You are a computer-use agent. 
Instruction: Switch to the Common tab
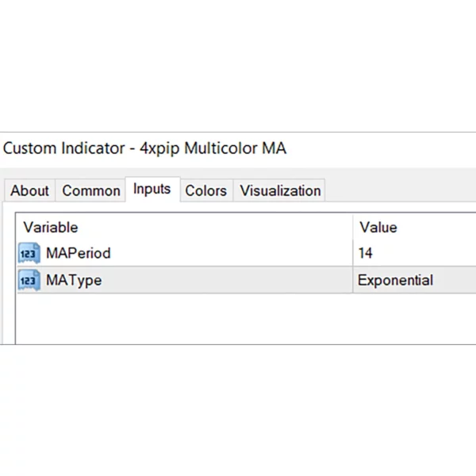(91, 190)
